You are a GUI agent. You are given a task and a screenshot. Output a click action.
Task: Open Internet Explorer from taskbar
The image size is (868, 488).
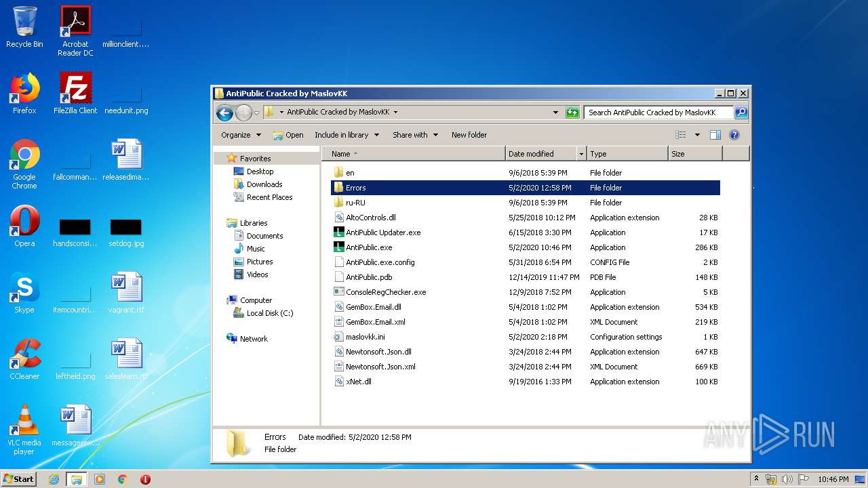[54, 479]
